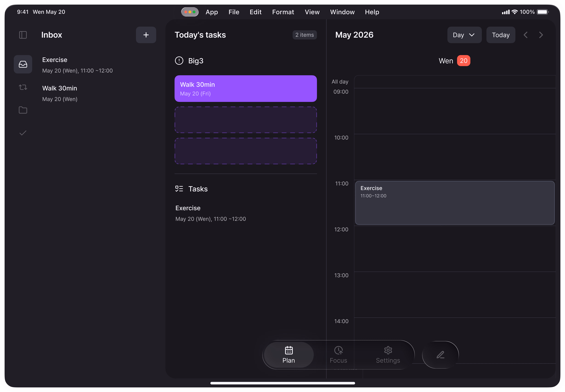Click the 09:00 time slot
This screenshot has height=392, width=565.
click(455, 111)
